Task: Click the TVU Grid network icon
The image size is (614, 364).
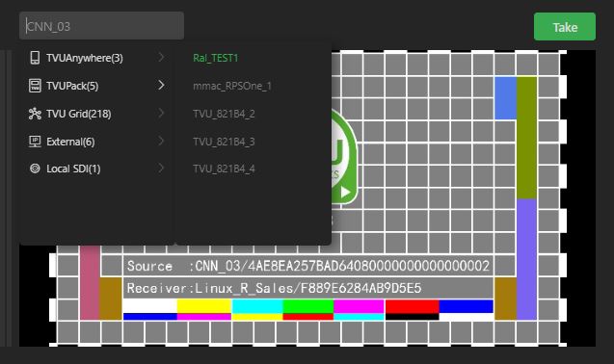Action: tap(35, 114)
